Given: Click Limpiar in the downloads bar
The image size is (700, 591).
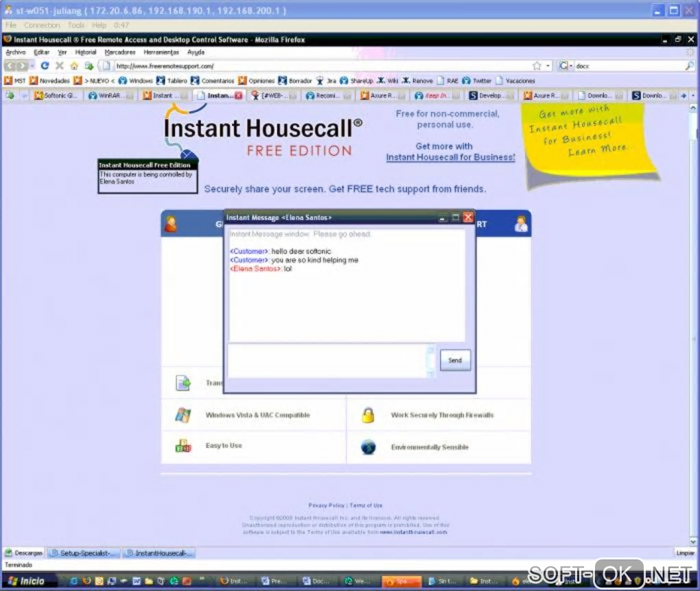Looking at the screenshot, I should pyautogui.click(x=685, y=553).
